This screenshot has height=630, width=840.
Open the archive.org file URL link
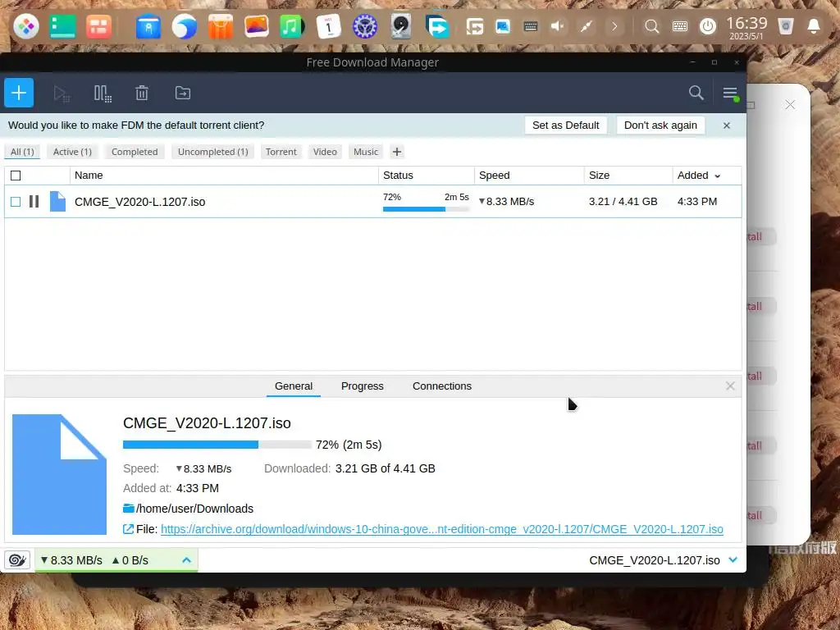point(442,529)
